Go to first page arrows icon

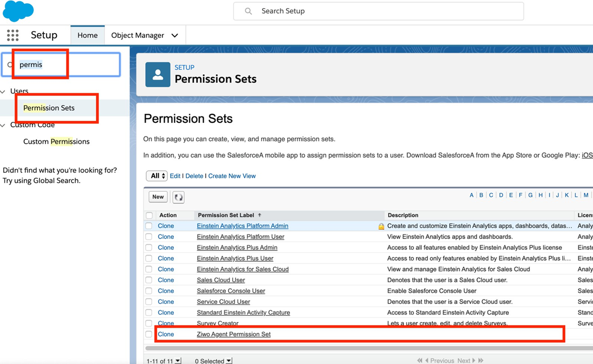click(x=419, y=361)
